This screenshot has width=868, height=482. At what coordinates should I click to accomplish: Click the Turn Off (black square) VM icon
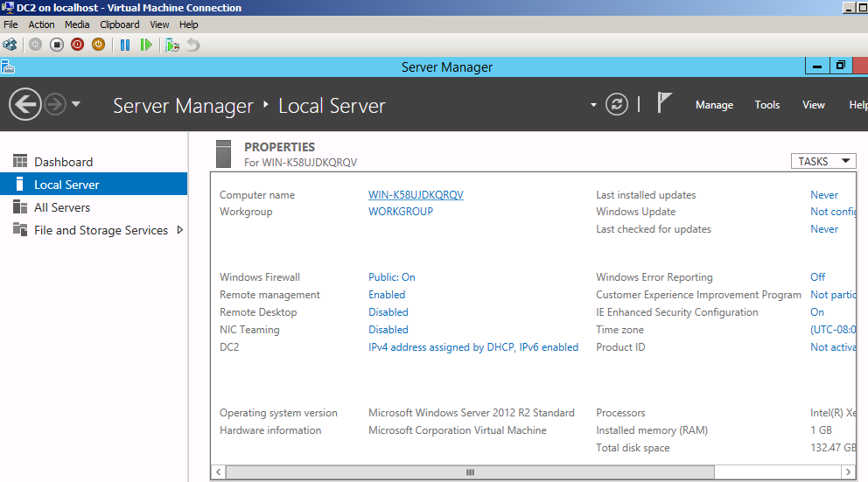tap(57, 45)
